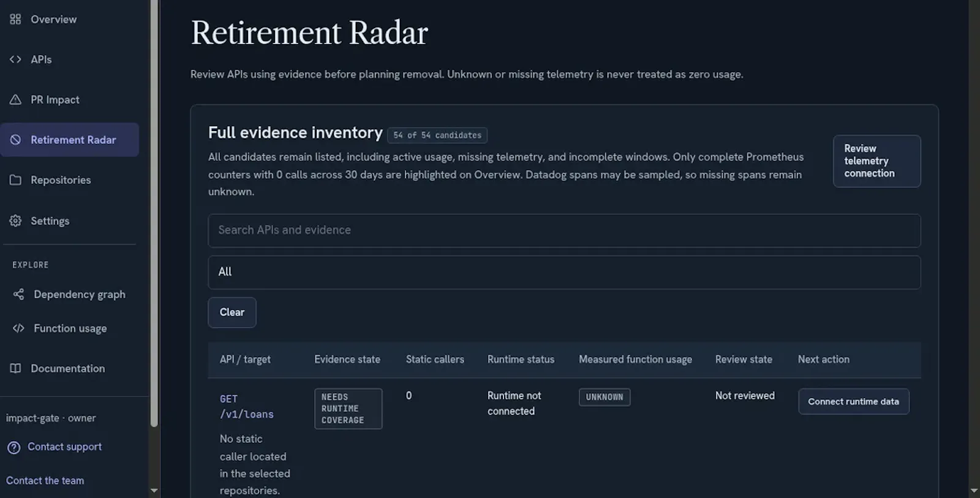Click the page scrollbar down arrow

(x=974, y=491)
